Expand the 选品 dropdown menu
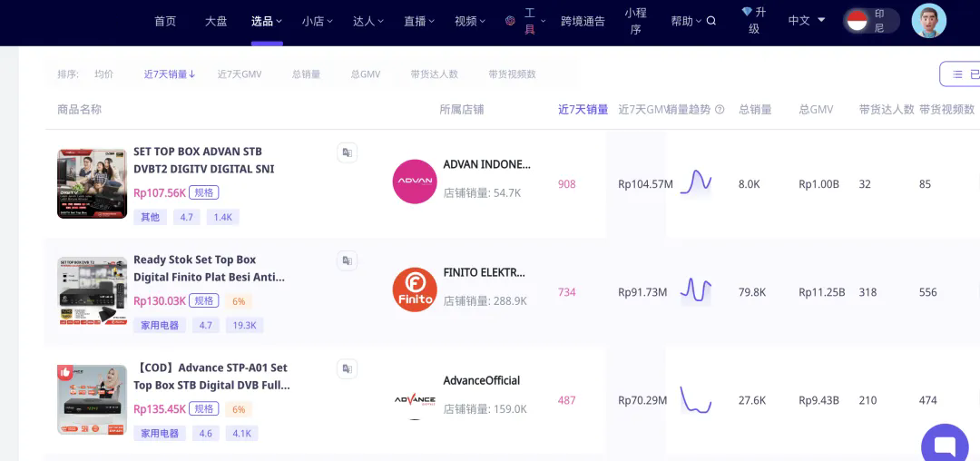 (266, 21)
